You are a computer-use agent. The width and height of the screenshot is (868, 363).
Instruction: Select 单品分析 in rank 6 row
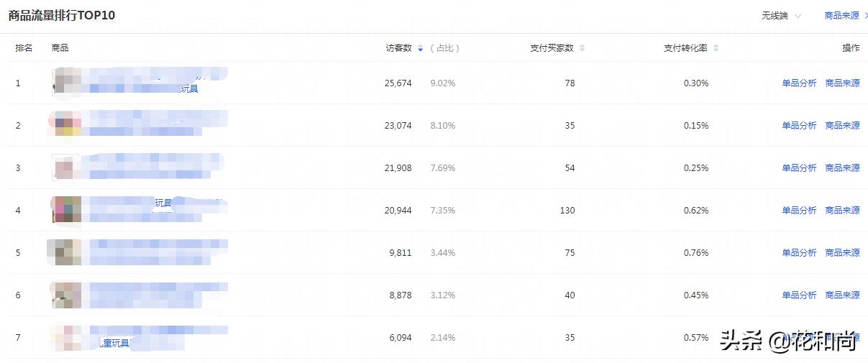(x=799, y=295)
